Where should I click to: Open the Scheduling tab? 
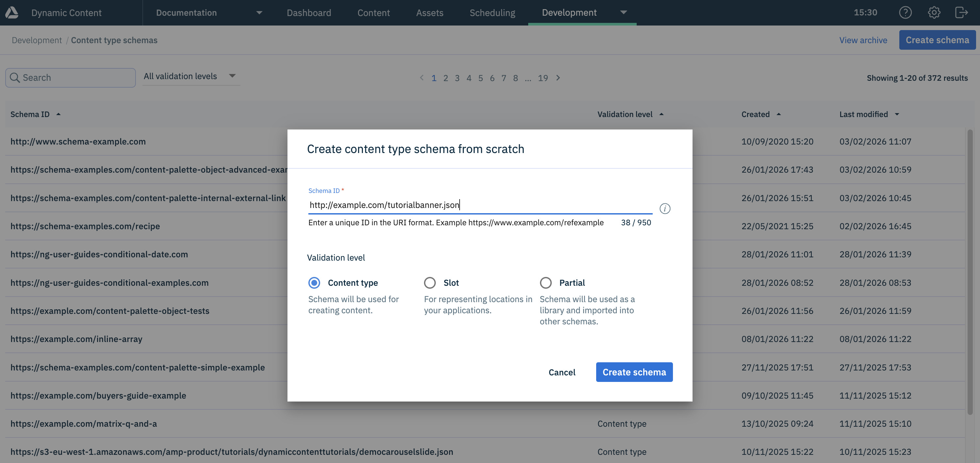(x=492, y=12)
